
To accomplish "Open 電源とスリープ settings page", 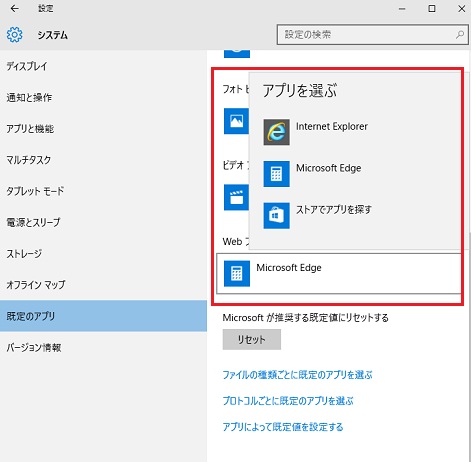I will point(103,222).
